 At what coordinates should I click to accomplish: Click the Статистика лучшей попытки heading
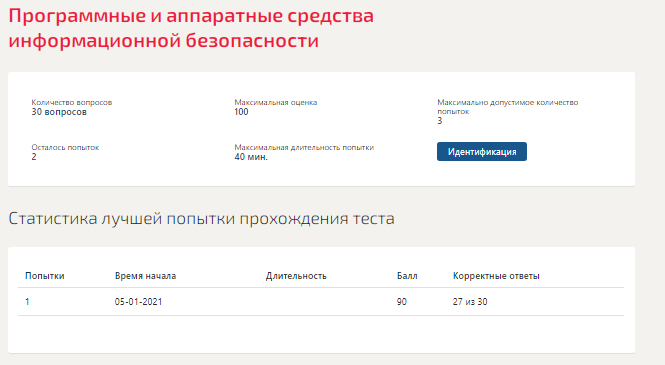[x=201, y=219]
